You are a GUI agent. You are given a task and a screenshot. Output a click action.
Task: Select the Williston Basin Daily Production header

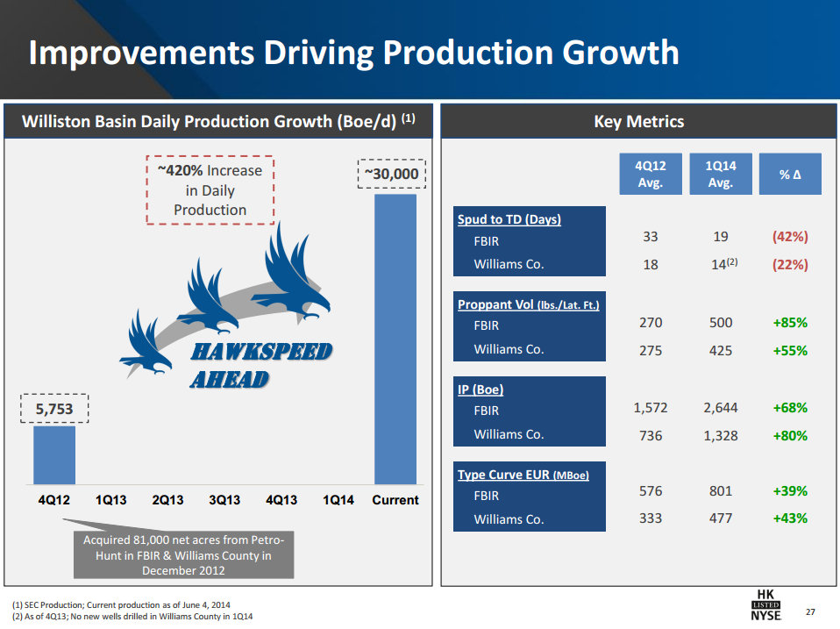coord(217,122)
